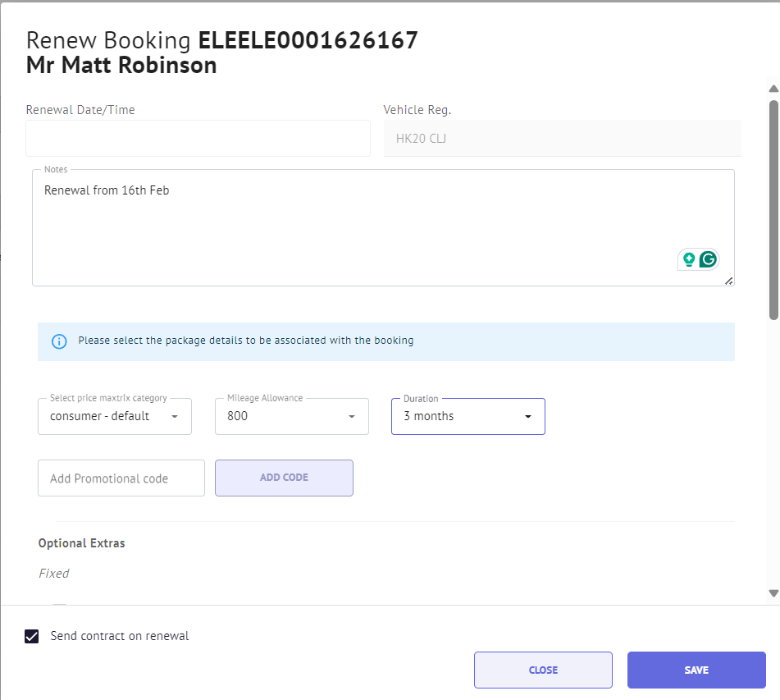Image resolution: width=780 pixels, height=700 pixels.
Task: Close the Renew Booking dialog
Action: point(542,670)
